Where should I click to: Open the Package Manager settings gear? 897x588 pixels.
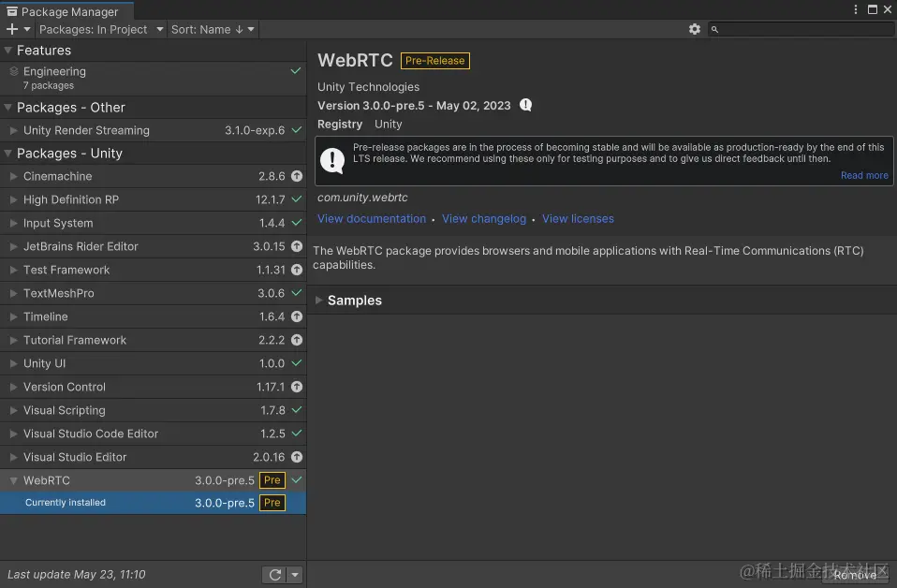coord(695,29)
